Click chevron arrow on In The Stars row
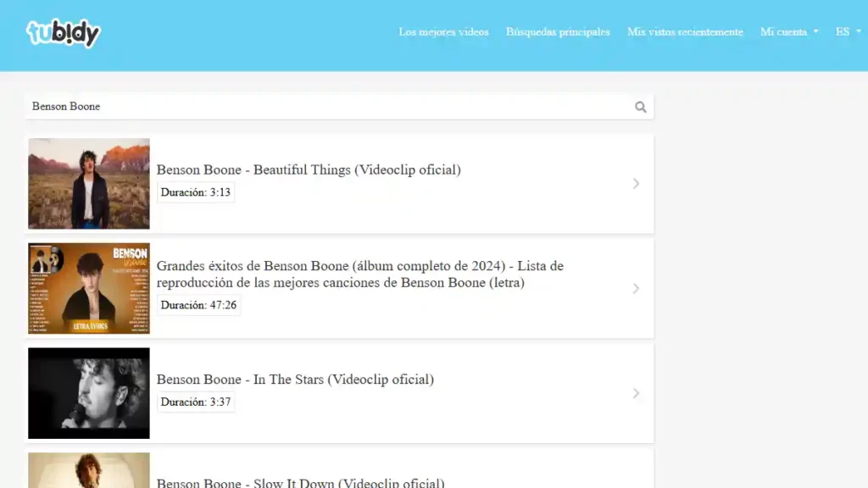This screenshot has width=868, height=488. click(636, 393)
